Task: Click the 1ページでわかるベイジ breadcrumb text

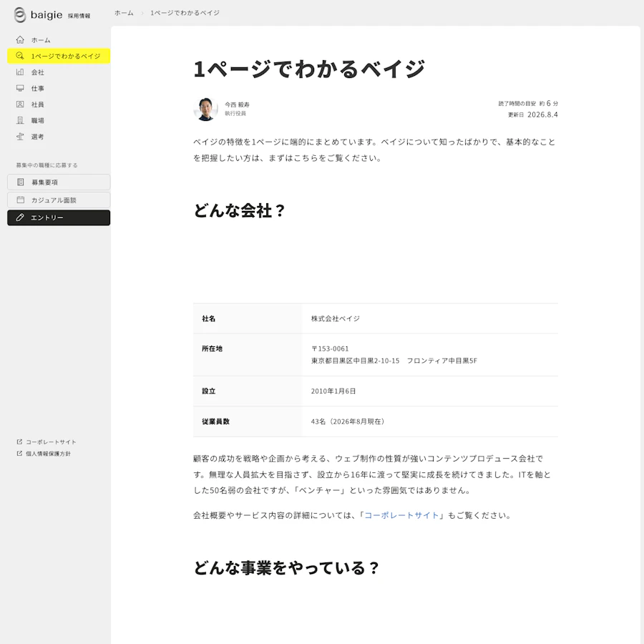Action: 185,13
